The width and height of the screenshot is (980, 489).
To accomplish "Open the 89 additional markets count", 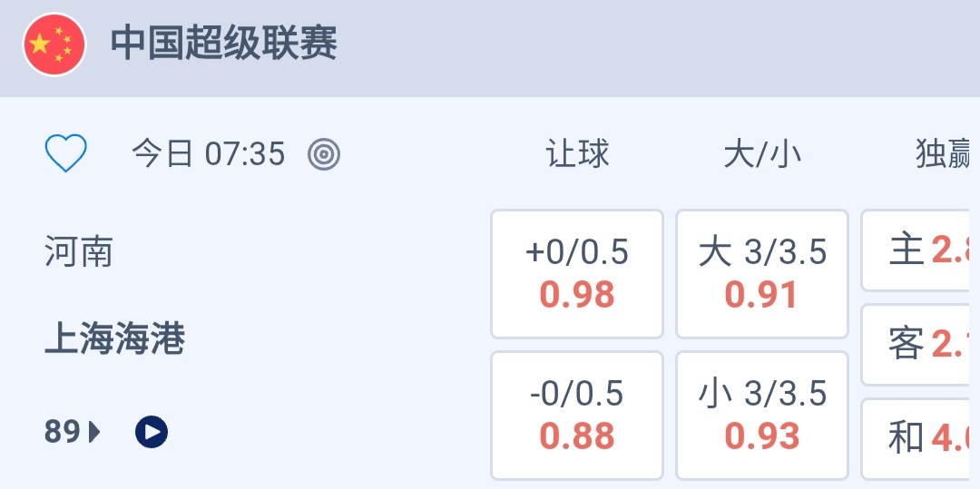I will pyautogui.click(x=63, y=432).
